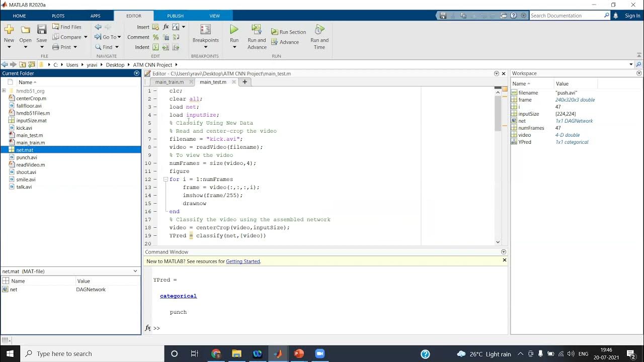Click the quick access Save icon
The width and height of the screenshot is (644, 362).
coord(443,16)
